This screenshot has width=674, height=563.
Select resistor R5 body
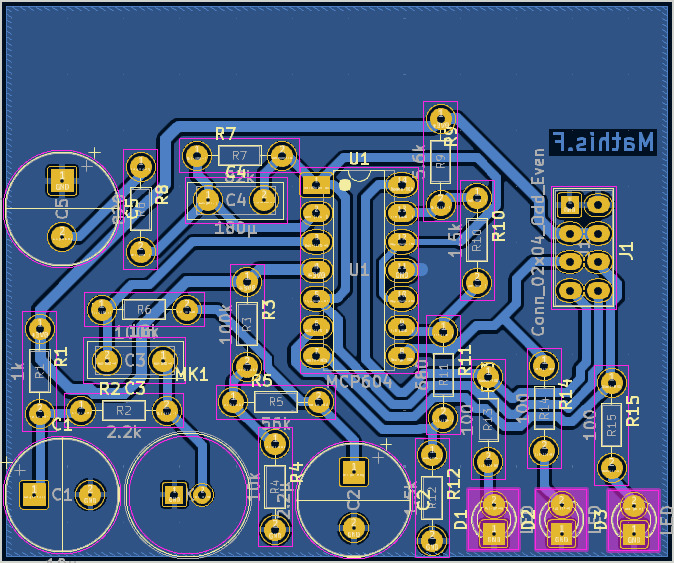(275, 402)
